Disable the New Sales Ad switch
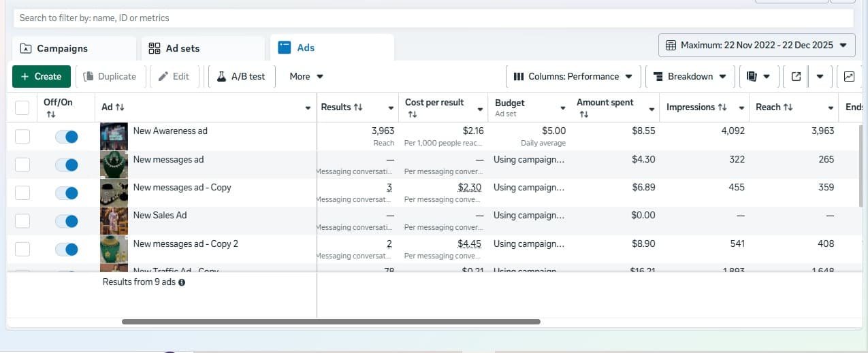 click(x=66, y=221)
